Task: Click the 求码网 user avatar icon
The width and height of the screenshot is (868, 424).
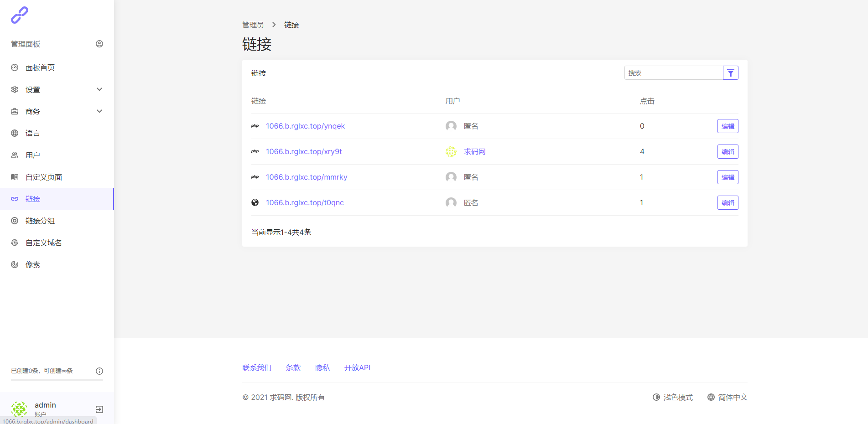Action: [x=451, y=152]
